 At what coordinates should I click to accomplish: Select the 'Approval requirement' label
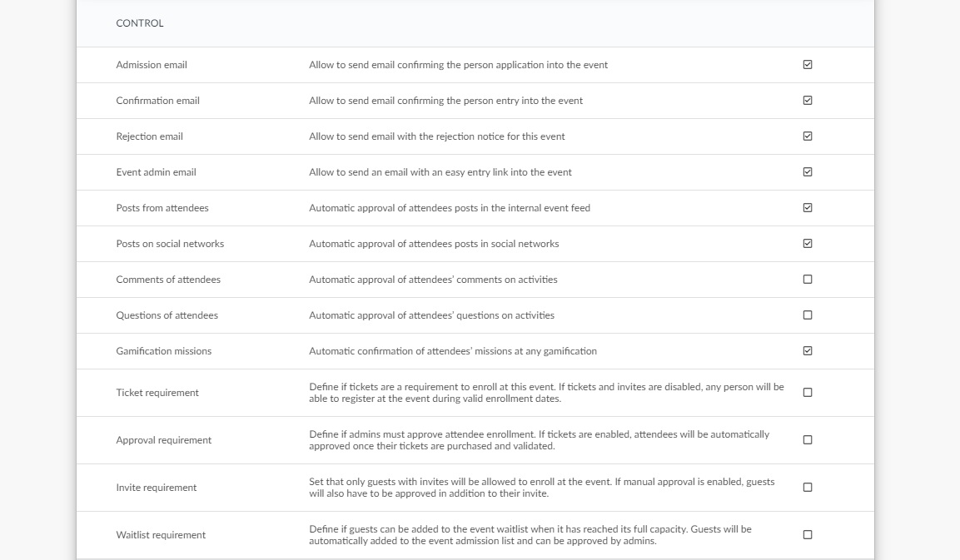[x=163, y=440]
